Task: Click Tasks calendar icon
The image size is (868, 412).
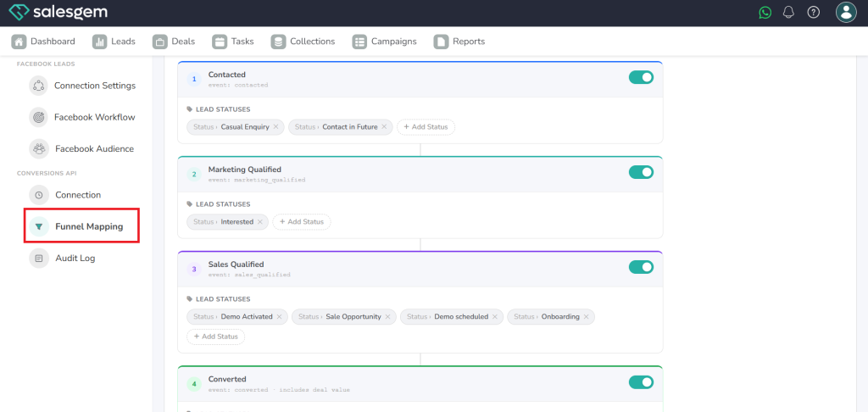Action: click(220, 42)
